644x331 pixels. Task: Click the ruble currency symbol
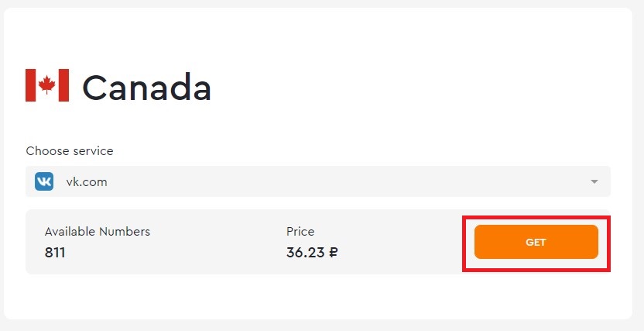coord(333,252)
